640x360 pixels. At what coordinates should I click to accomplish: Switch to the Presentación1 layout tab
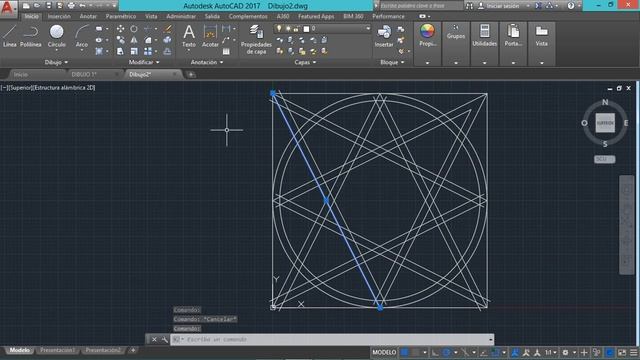pos(58,350)
